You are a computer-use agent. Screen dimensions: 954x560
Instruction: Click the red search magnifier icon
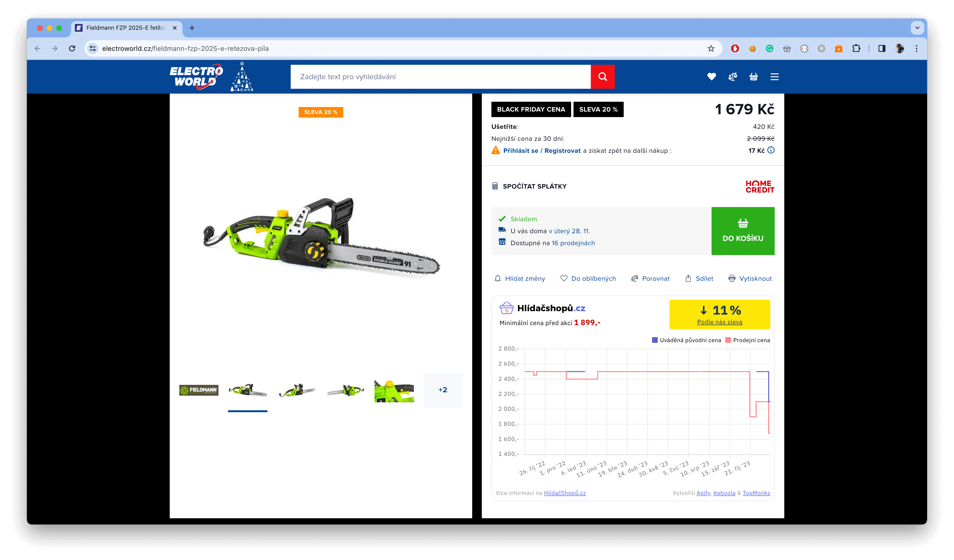[602, 77]
